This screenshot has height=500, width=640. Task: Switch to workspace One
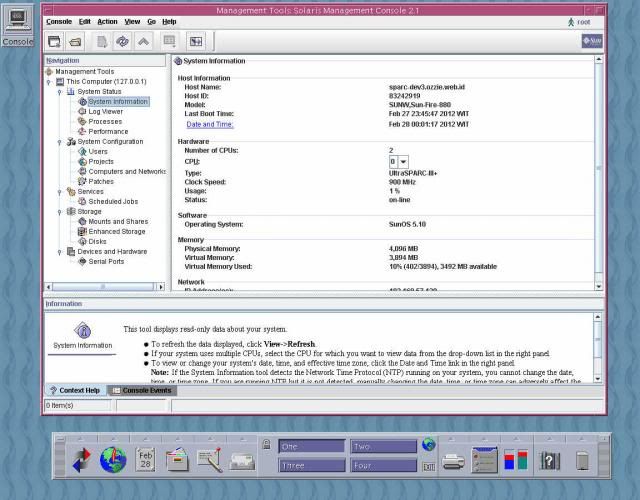[x=311, y=446]
